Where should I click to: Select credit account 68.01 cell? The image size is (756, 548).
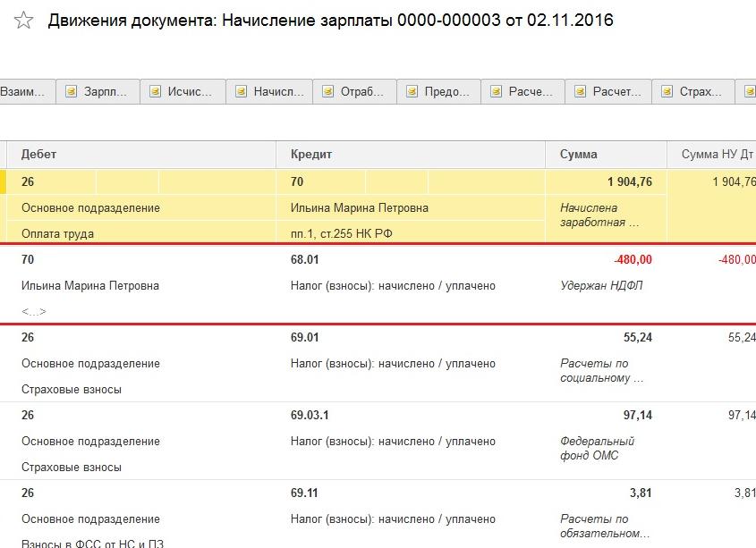point(305,259)
